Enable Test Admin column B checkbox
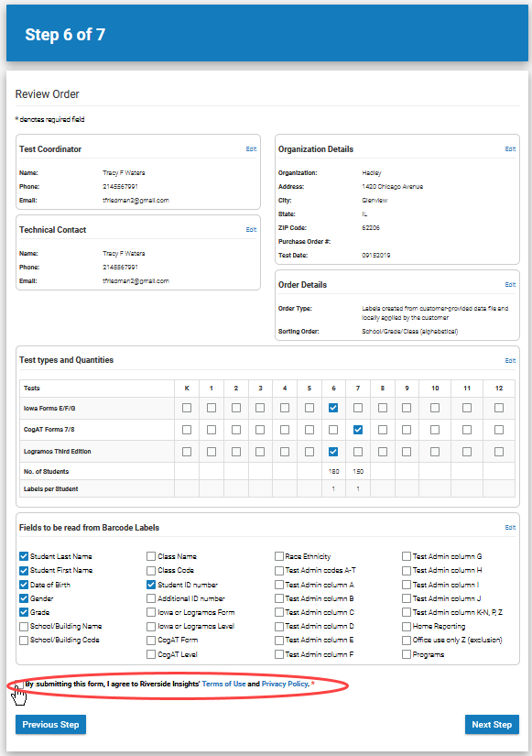The image size is (532, 756). click(279, 598)
